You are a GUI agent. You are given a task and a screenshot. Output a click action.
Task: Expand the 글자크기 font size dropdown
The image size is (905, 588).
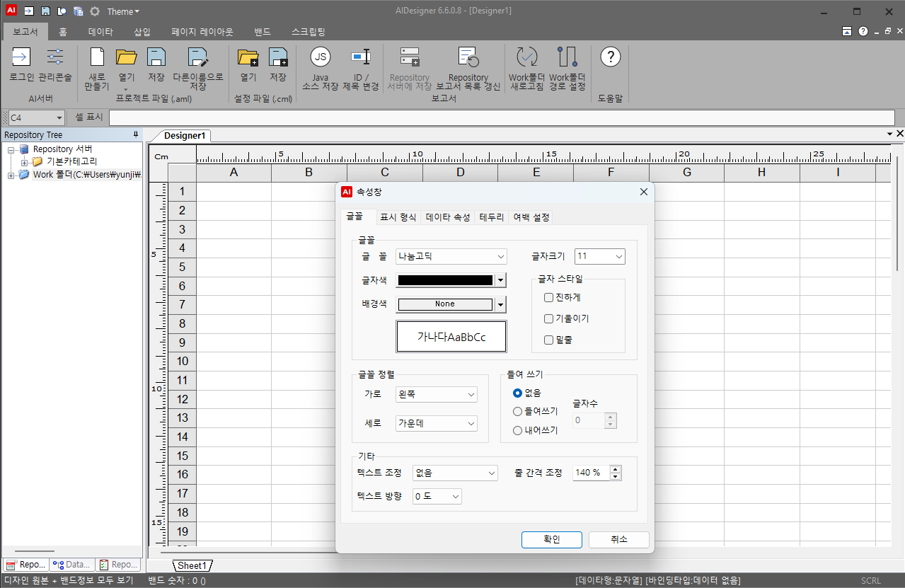[599, 256]
